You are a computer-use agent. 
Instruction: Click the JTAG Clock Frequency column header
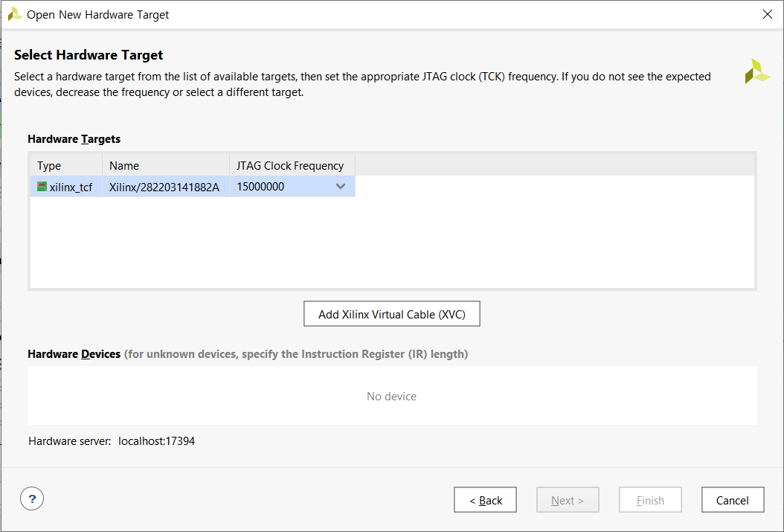[292, 165]
